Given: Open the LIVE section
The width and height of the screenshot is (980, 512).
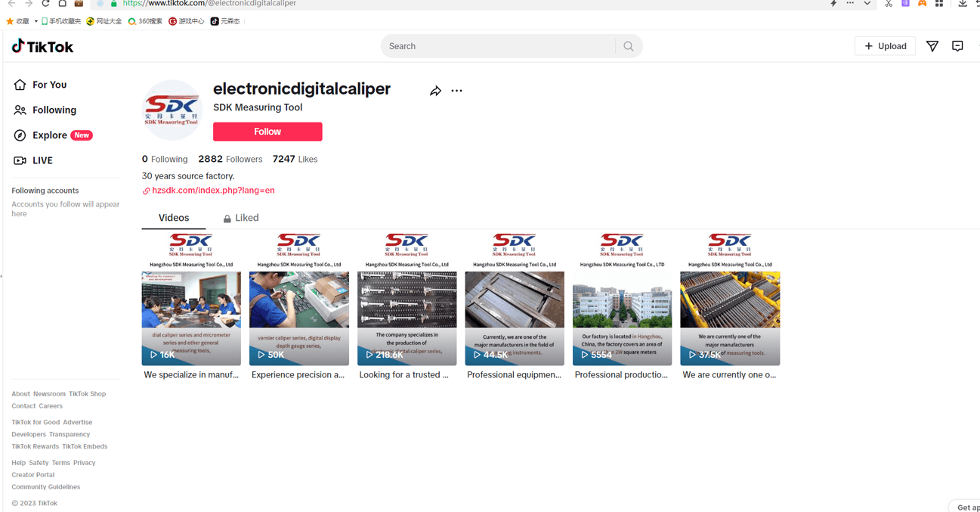Looking at the screenshot, I should (33, 160).
